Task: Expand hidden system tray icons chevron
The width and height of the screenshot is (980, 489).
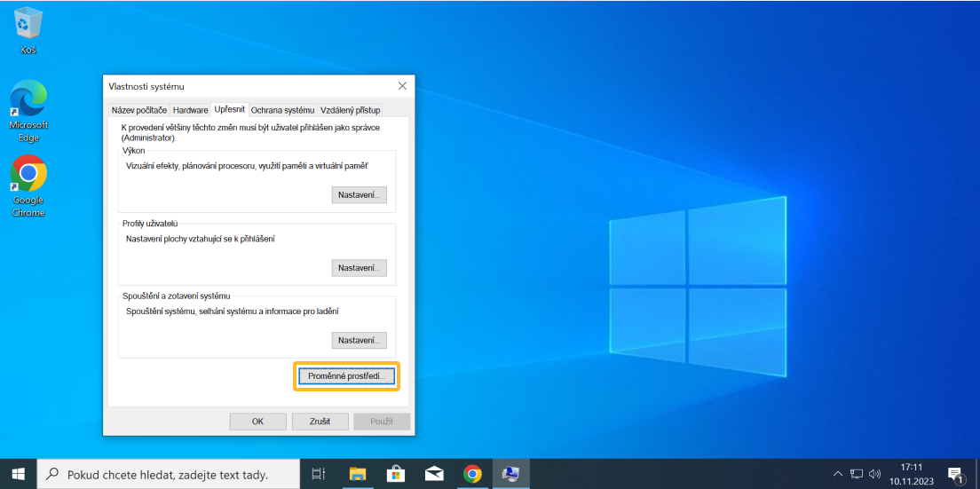Action: pyautogui.click(x=837, y=474)
